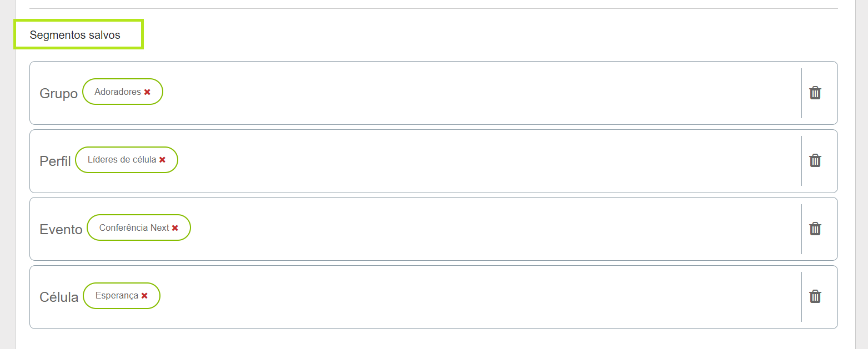The height and width of the screenshot is (349, 868).
Task: Select the Conferência Next chip label
Action: tap(134, 227)
